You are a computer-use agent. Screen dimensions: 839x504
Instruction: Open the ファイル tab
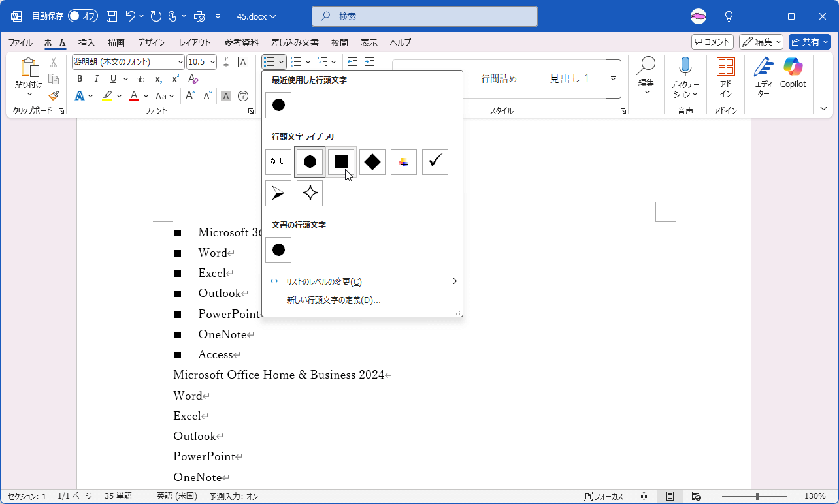(20, 42)
